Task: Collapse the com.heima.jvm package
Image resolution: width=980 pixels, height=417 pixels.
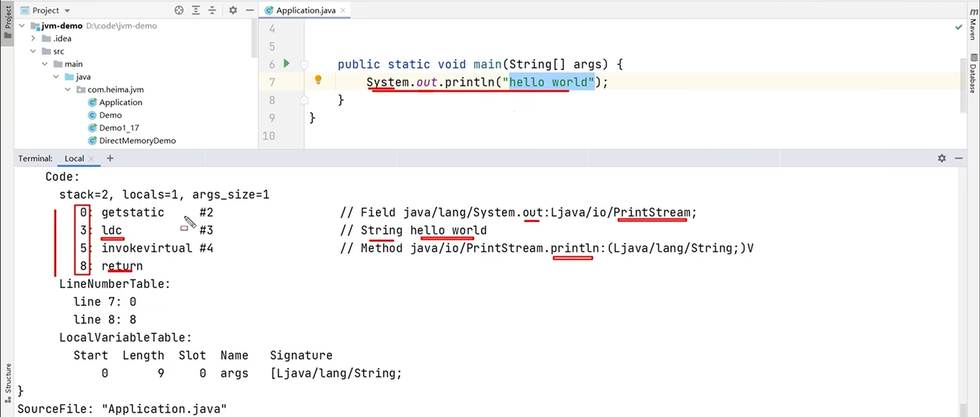Action: (68, 89)
